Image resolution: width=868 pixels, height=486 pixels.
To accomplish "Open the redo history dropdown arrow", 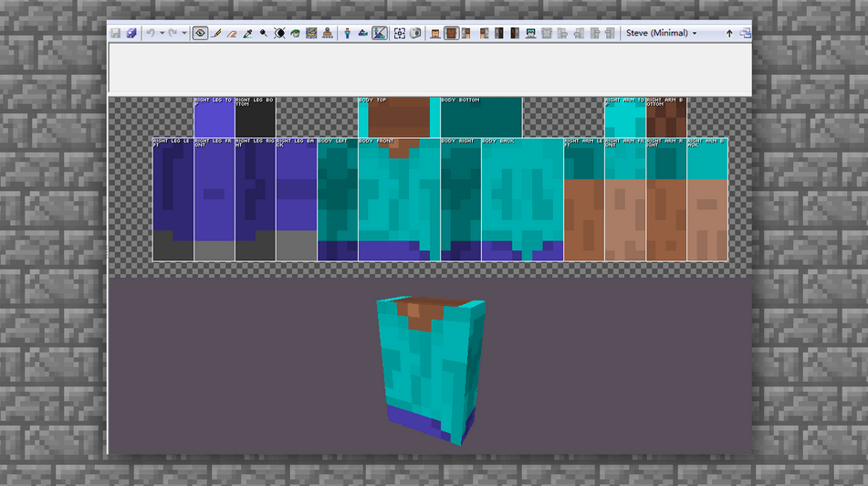I will tap(184, 33).
